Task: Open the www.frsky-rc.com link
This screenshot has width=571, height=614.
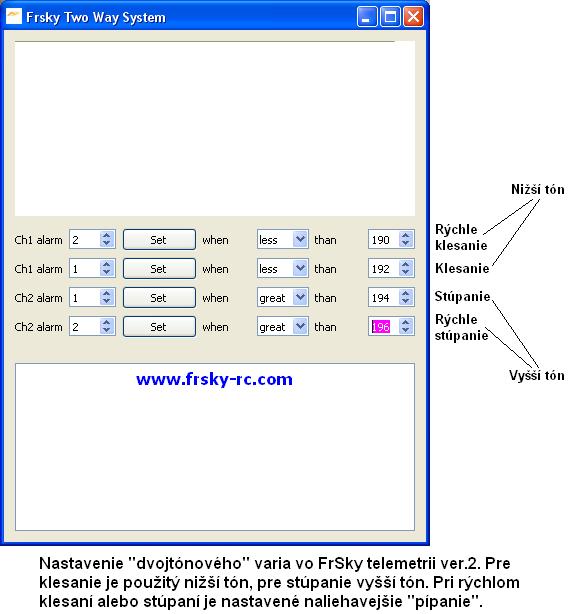Action: pos(214,379)
